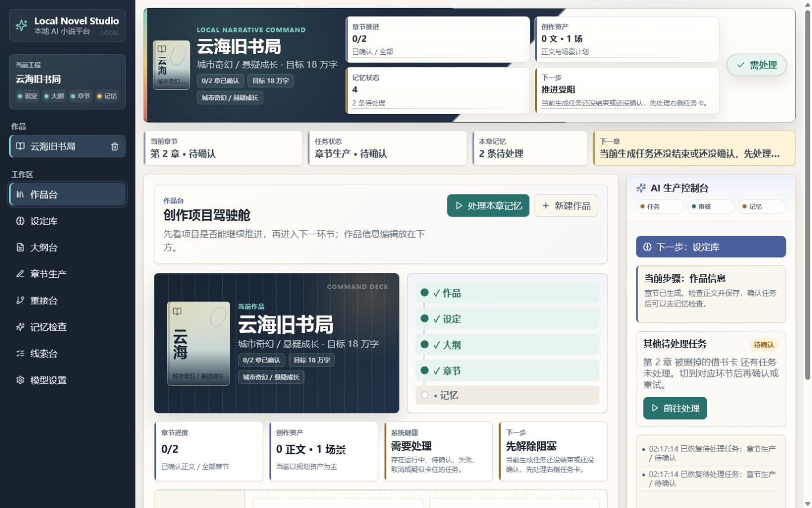Open 章节生产 section
The height and width of the screenshot is (508, 812).
pyautogui.click(x=68, y=274)
